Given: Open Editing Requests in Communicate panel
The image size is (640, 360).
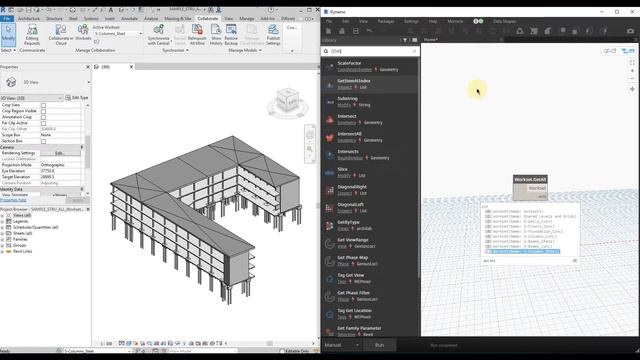Looking at the screenshot, I should [x=32, y=34].
